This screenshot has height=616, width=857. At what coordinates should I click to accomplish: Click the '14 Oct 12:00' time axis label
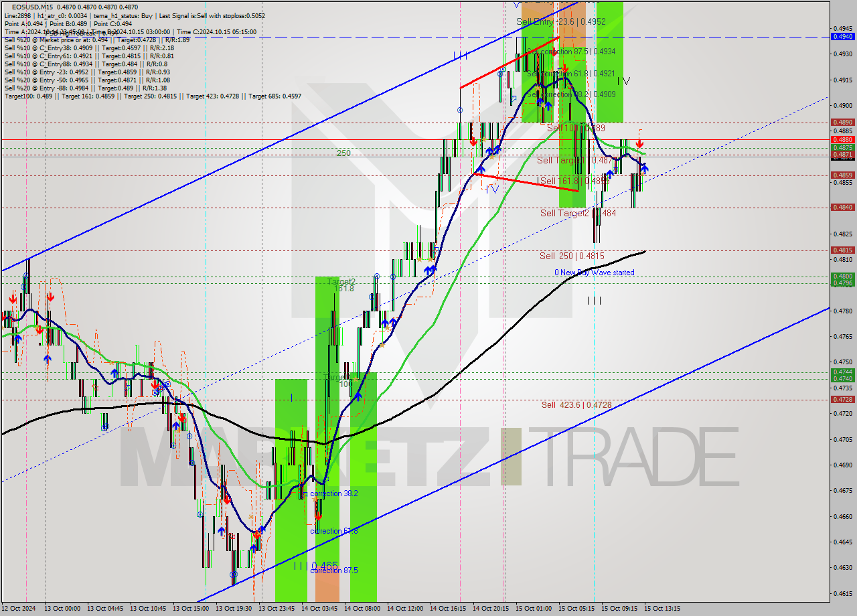404,609
